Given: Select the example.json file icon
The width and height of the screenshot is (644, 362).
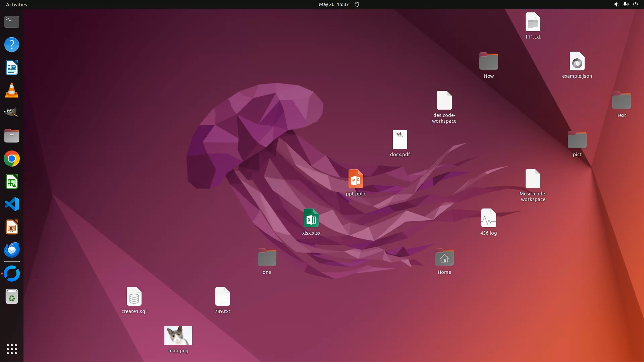Looking at the screenshot, I should (x=577, y=61).
